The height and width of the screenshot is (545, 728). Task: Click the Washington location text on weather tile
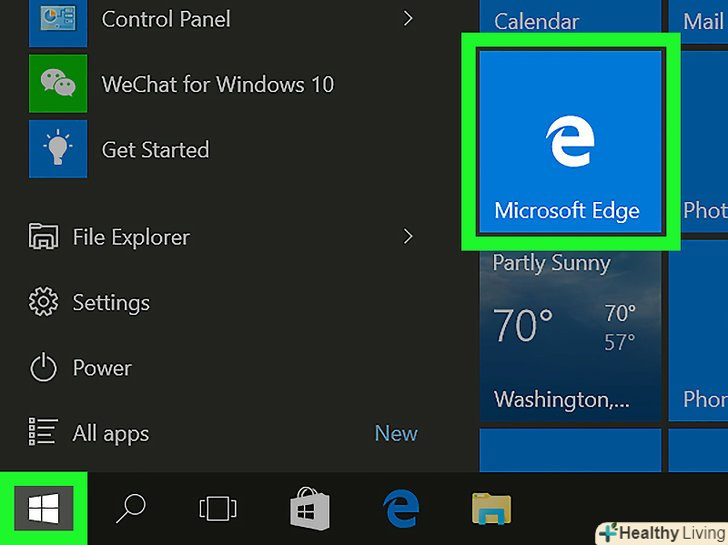tap(562, 399)
